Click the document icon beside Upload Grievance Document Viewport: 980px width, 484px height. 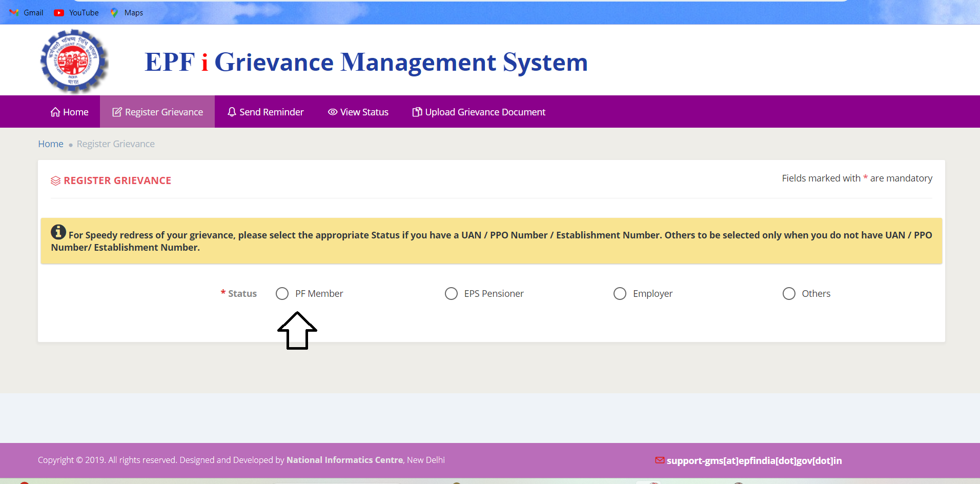pos(416,111)
